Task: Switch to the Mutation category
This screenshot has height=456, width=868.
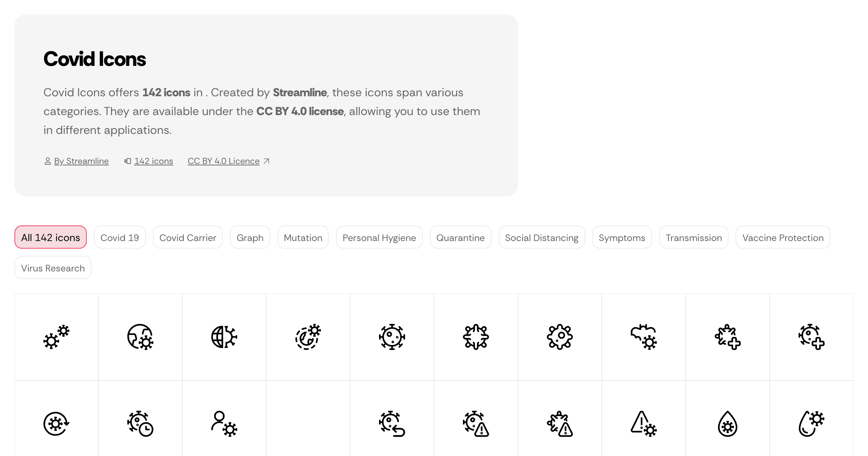Action: (303, 237)
